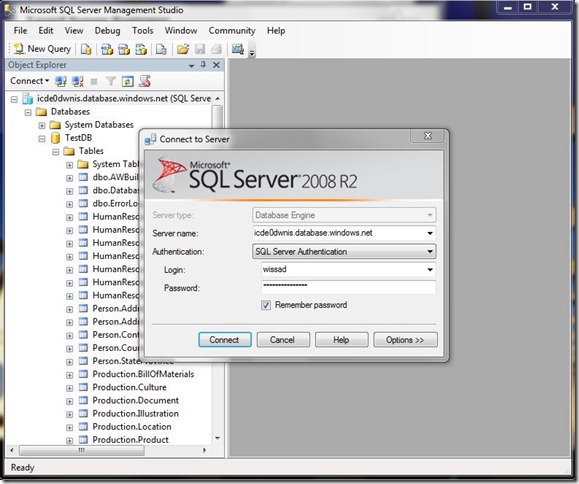
Task: Click the Object Explorer registered servers icon
Action: [x=145, y=81]
